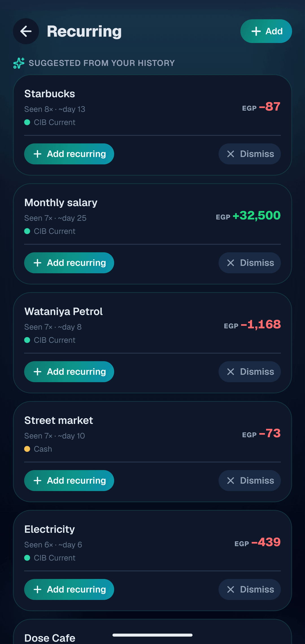Dismiss the Starbucks suggestion

tap(250, 154)
